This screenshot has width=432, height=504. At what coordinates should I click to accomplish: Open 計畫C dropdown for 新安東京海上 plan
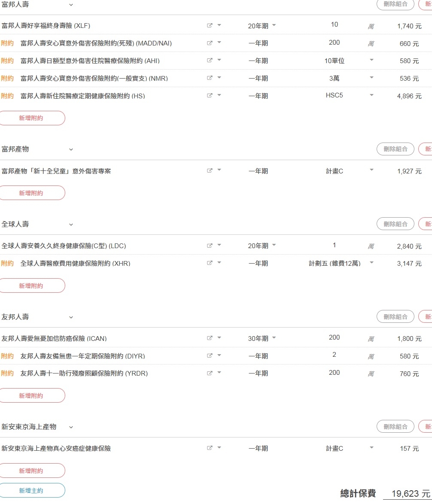click(x=371, y=447)
